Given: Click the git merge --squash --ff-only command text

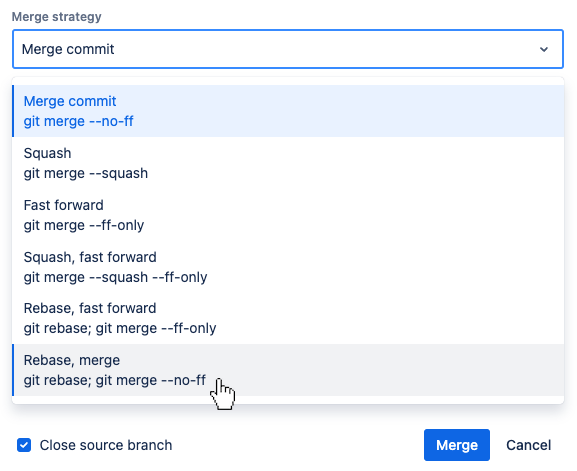Looking at the screenshot, I should (x=116, y=277).
